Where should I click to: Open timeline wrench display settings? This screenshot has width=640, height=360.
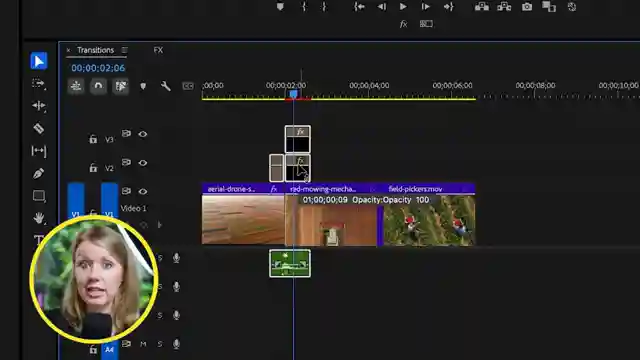point(165,86)
